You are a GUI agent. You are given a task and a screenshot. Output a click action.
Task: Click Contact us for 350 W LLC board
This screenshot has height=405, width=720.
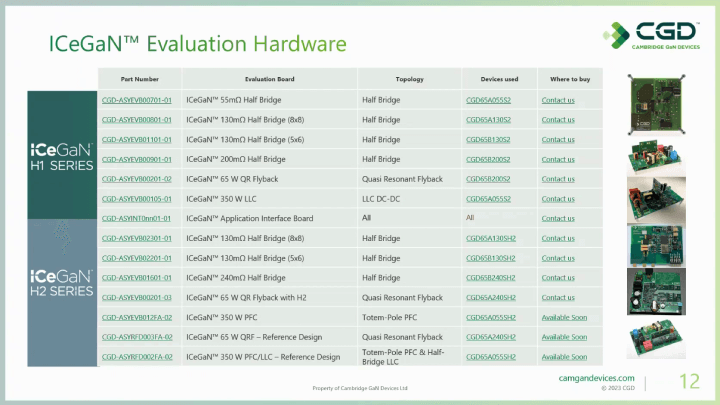coord(558,199)
